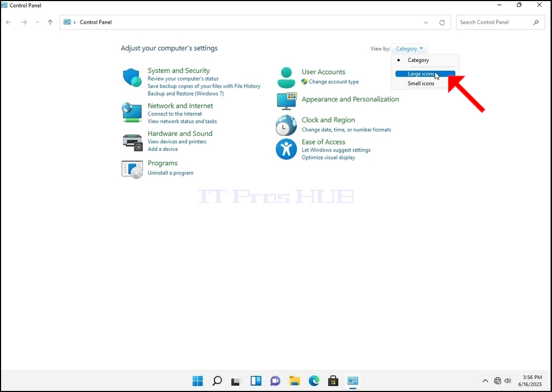Open Network and Internet heading link
The height and width of the screenshot is (392, 552).
pos(180,106)
